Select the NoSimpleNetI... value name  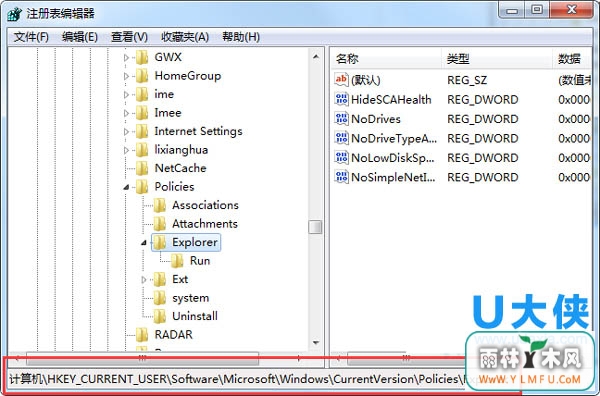(x=393, y=177)
